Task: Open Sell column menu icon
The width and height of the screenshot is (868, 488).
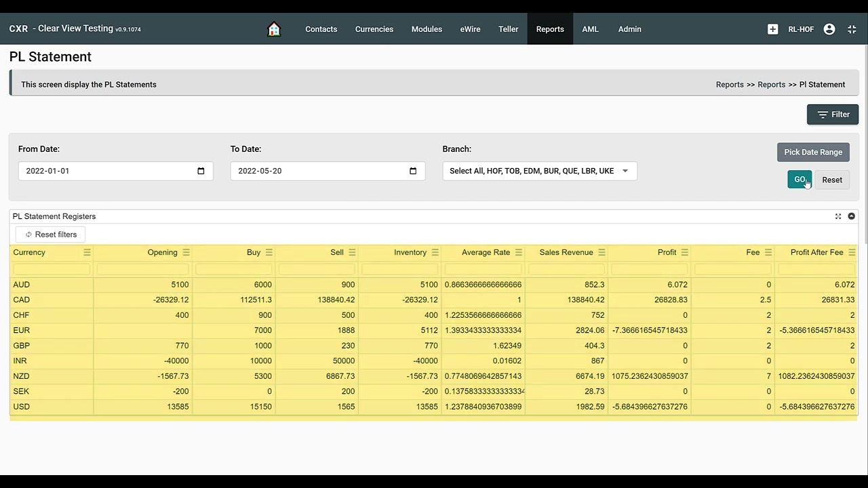Action: (352, 252)
